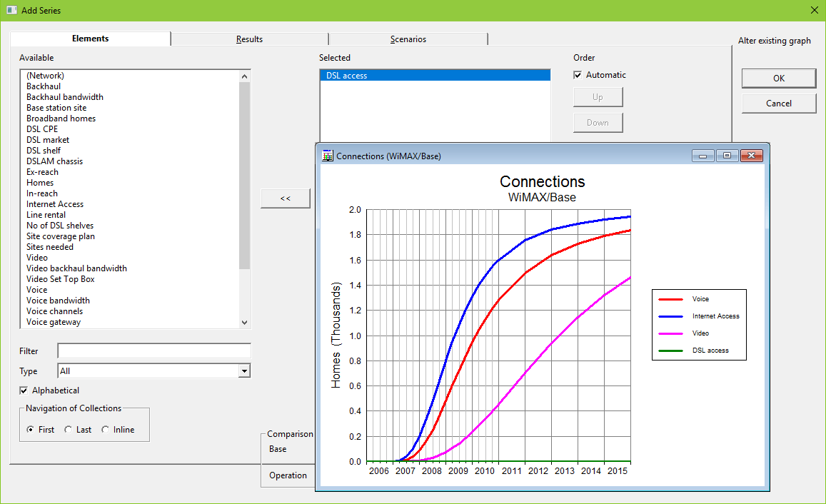Open the Scenarios tab
The width and height of the screenshot is (826, 504).
click(408, 39)
